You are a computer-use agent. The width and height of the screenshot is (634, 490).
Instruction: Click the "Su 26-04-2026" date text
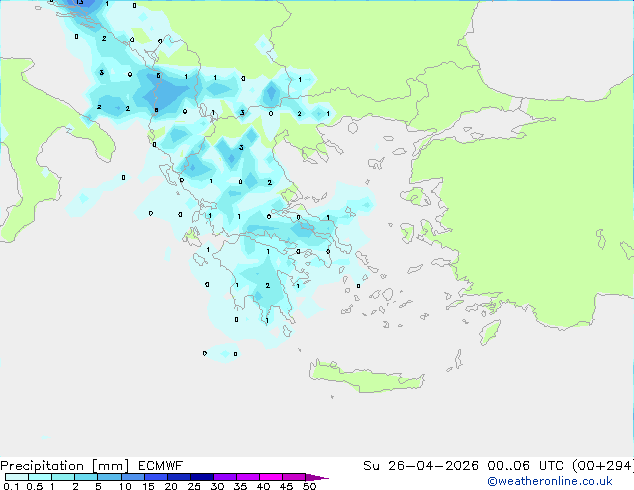tap(421, 466)
